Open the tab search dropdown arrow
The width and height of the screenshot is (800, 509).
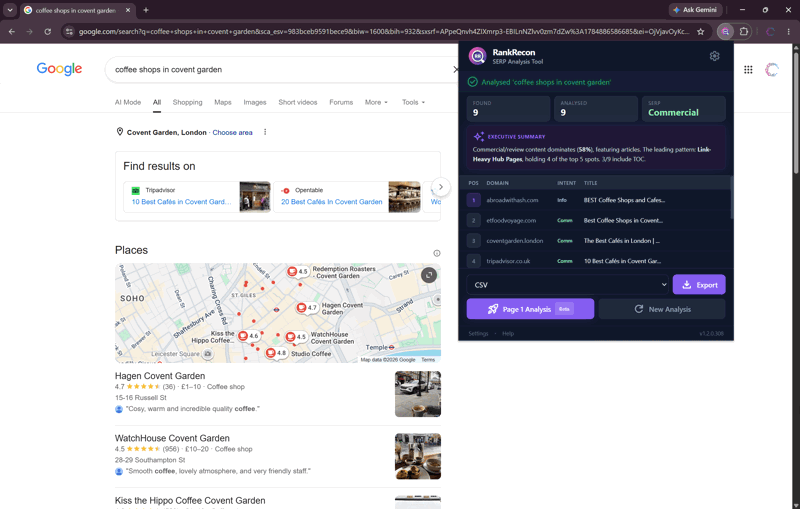tap(10, 10)
